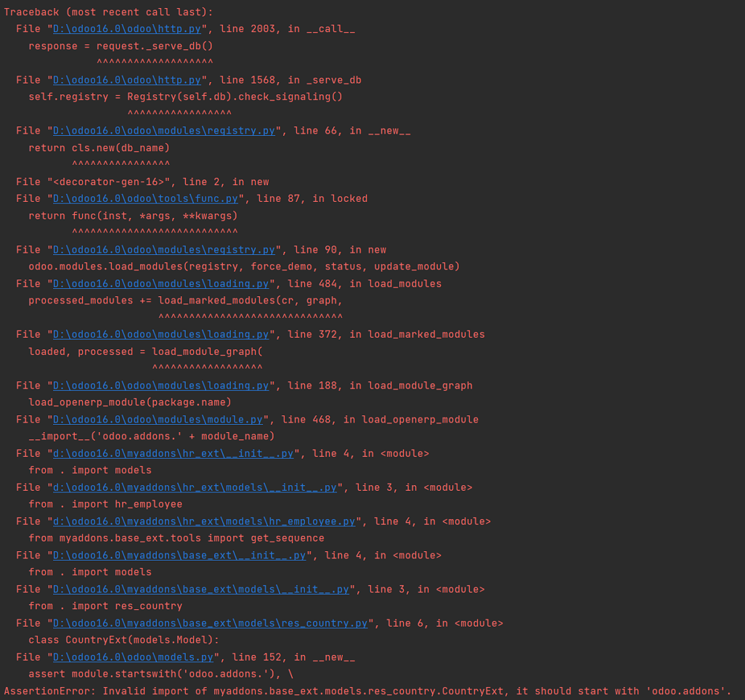
Task: Open loading.py link at line 372
Action: (160, 335)
